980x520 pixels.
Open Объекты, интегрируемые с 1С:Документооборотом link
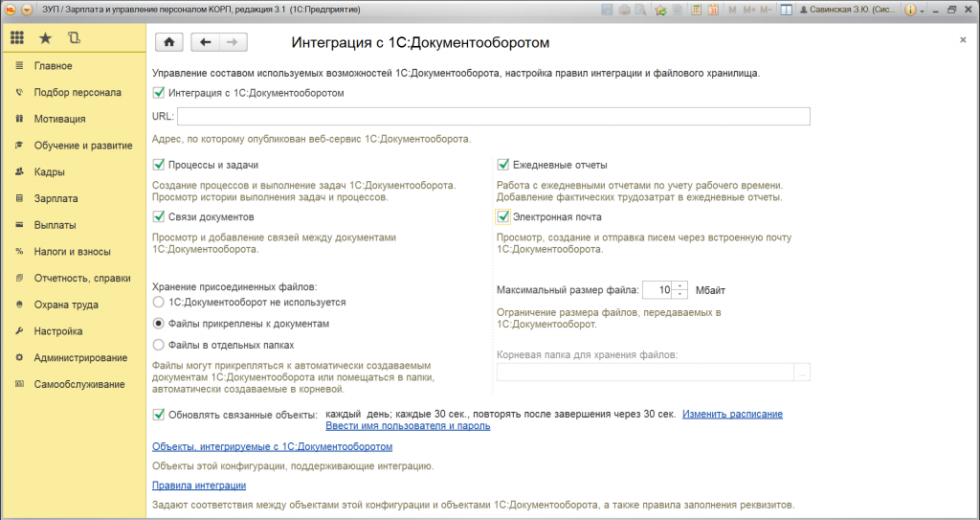[x=273, y=447]
